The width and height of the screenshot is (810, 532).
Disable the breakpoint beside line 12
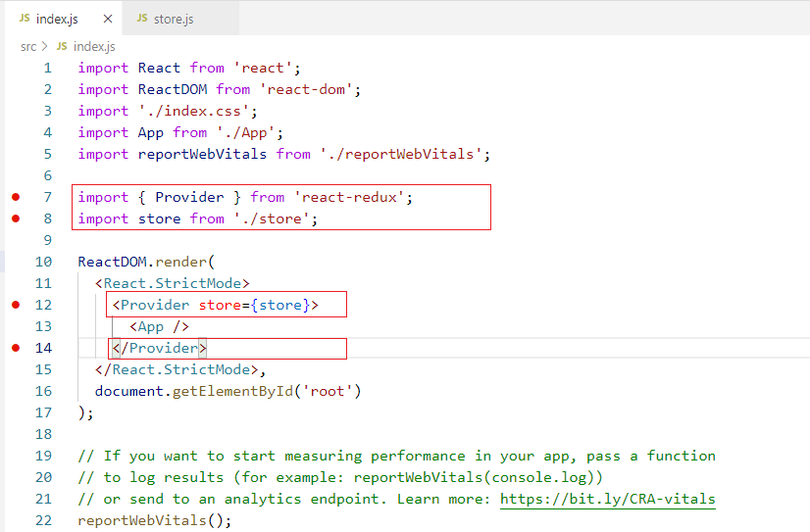click(15, 305)
